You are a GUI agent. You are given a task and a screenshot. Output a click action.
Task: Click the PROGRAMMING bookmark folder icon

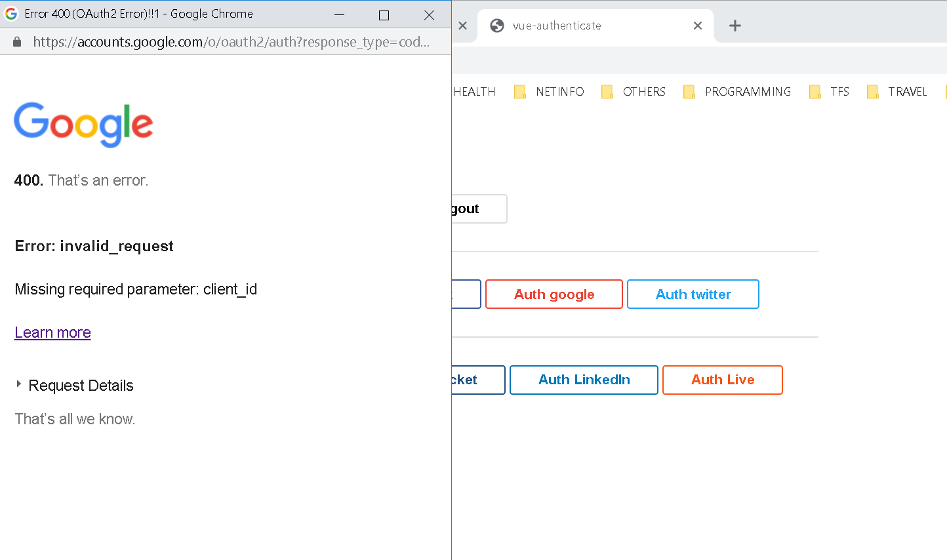coord(689,92)
